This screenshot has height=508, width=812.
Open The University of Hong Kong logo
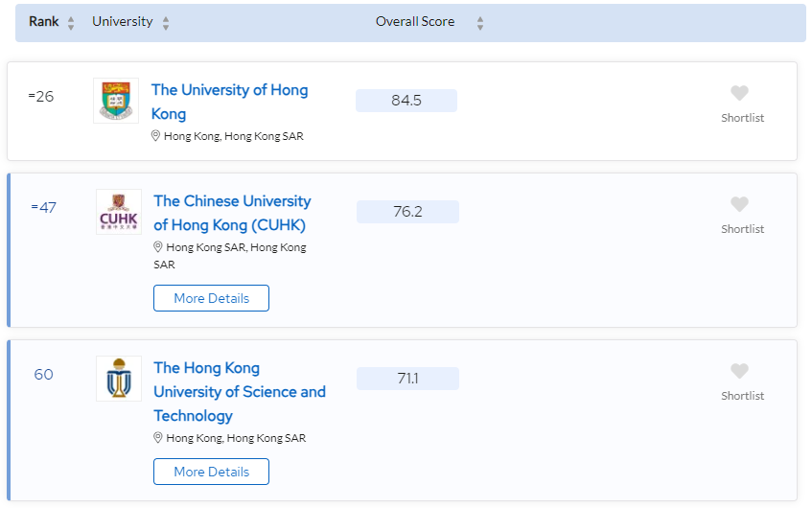pyautogui.click(x=116, y=101)
